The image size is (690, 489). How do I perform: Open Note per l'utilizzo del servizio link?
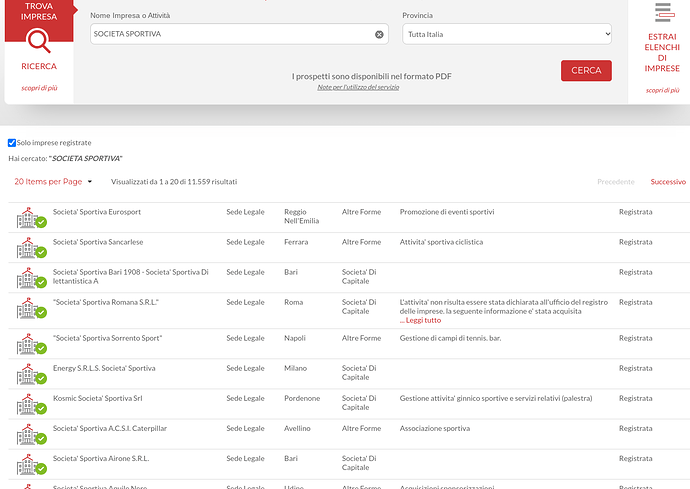pos(358,87)
